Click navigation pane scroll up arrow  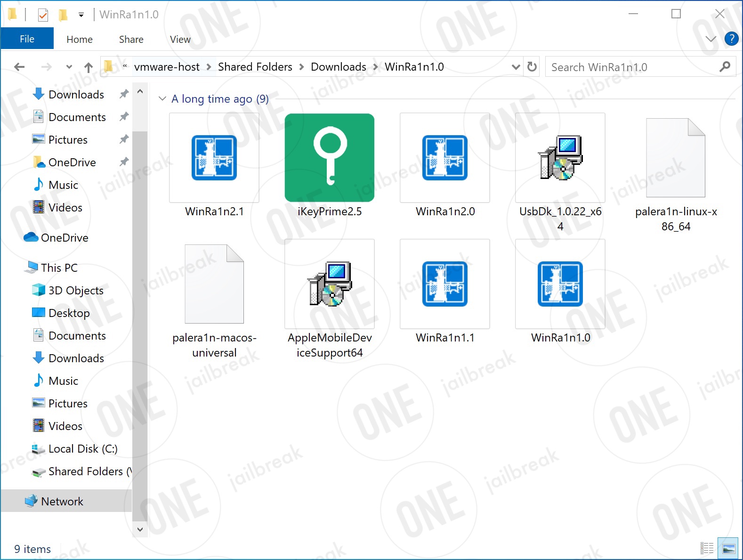click(x=140, y=92)
